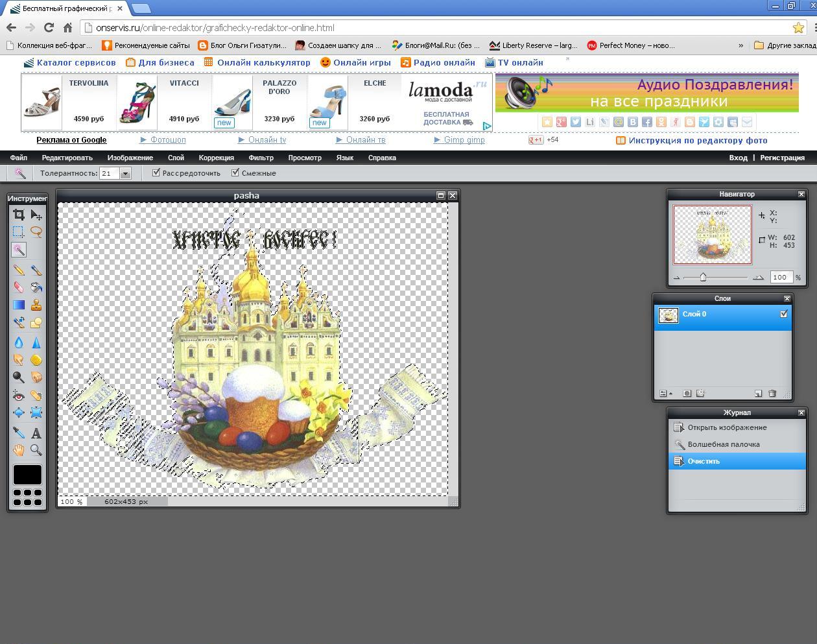Viewport: 817px width, 644px height.
Task: Open the Каталог сервисов link
Action: [76, 63]
